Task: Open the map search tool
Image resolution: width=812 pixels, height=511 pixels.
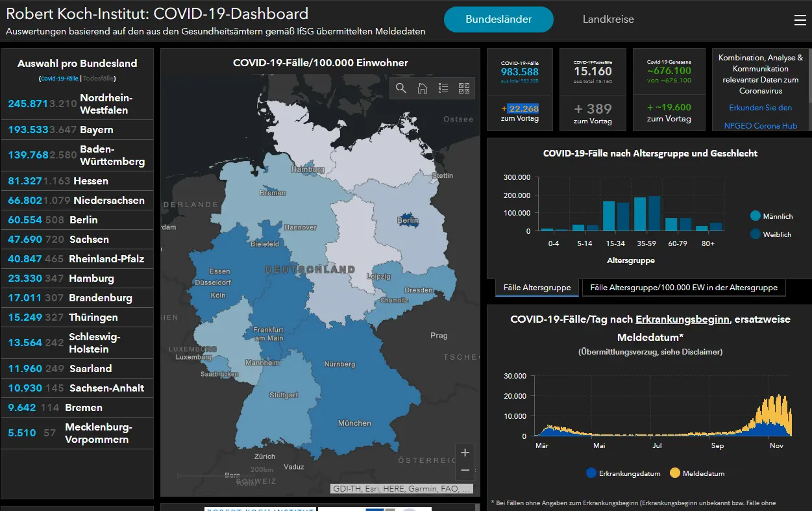Action: [x=401, y=88]
